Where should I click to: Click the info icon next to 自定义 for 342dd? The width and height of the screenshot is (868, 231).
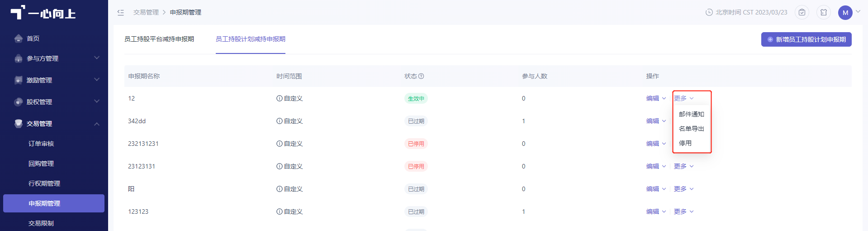[x=280, y=121]
